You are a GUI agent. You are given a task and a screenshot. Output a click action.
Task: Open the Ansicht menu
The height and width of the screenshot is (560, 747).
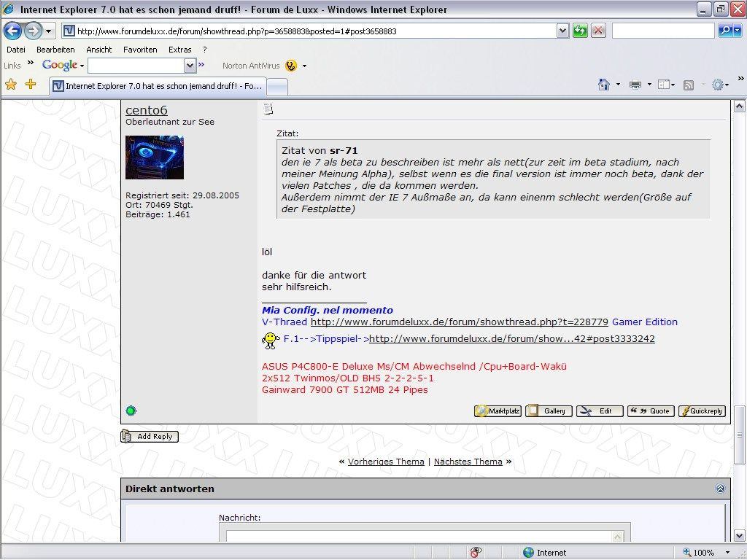(99, 50)
